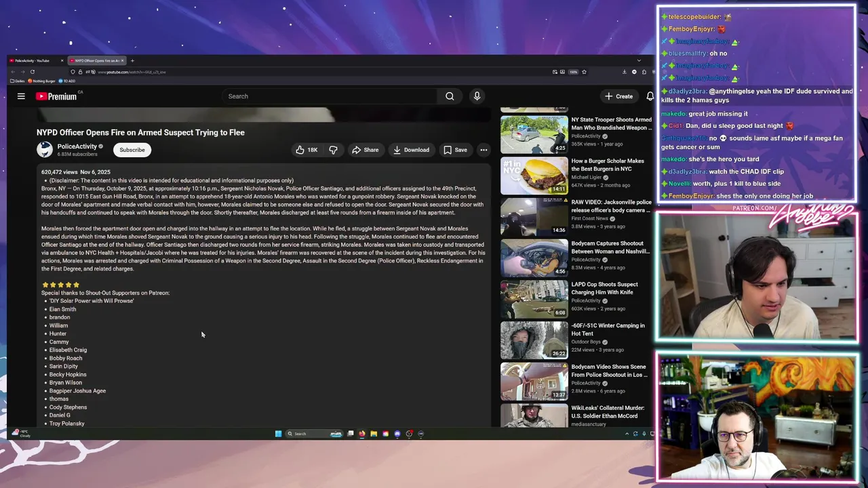Click 'Bagpiper Joshua Agee' supporter name
Viewport: 868px width, 488px height.
(77, 390)
